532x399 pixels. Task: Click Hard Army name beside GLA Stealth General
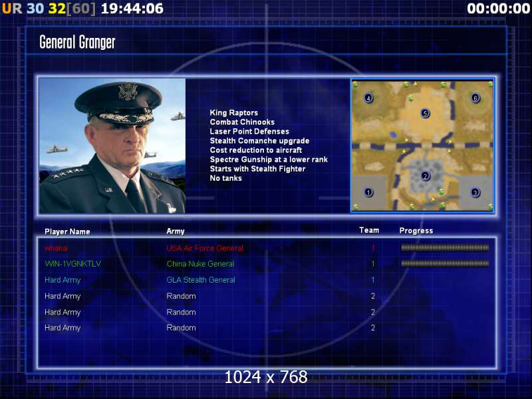pos(63,280)
